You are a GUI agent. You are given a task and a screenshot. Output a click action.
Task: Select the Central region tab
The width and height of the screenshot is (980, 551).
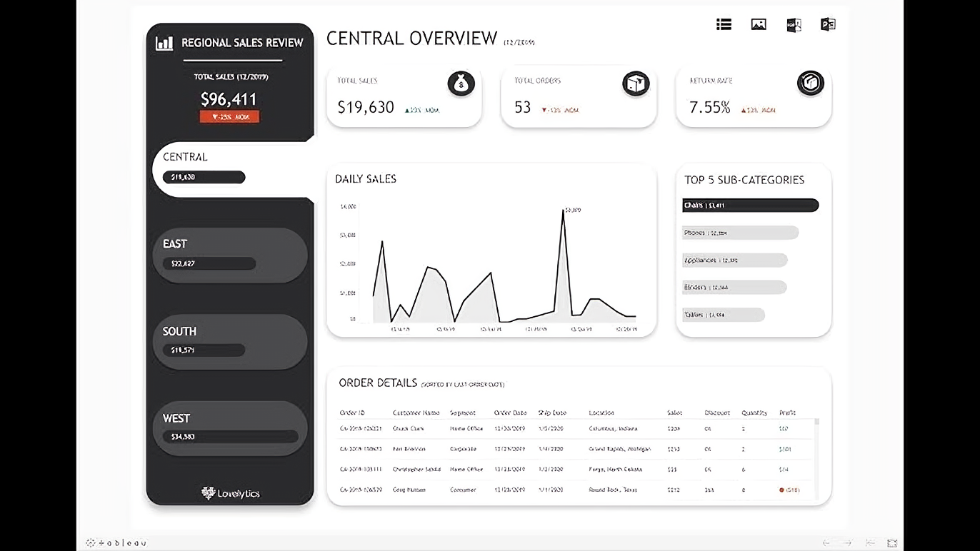[229, 168]
